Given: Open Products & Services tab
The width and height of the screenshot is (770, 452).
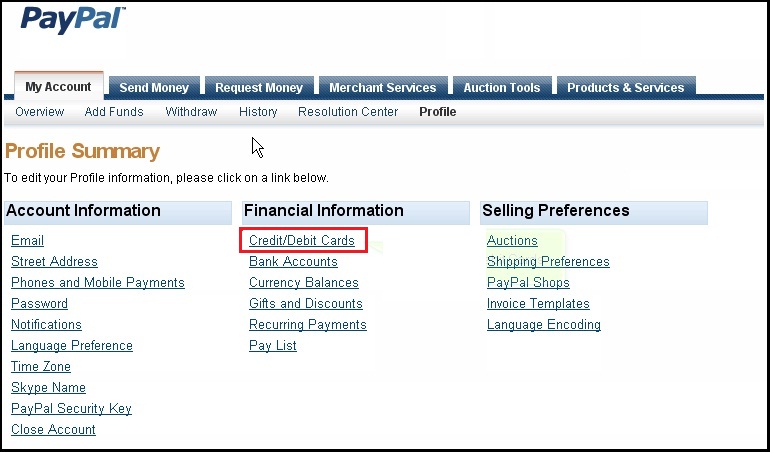Looking at the screenshot, I should point(626,87).
